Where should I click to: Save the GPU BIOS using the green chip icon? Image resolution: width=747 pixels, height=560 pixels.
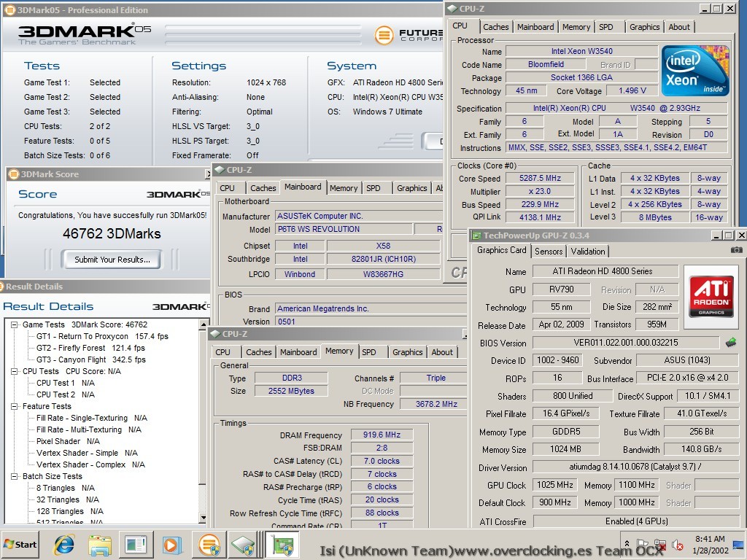tap(731, 342)
